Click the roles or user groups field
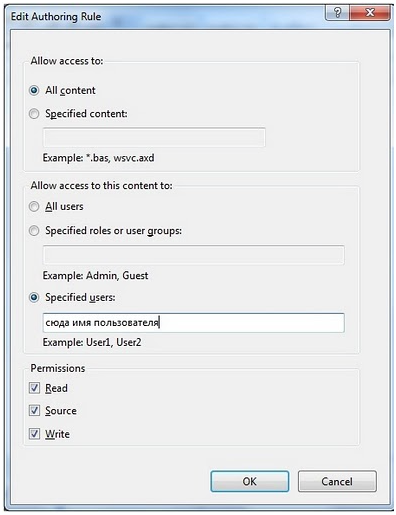Viewport: 396px width, 515px height. [193, 255]
